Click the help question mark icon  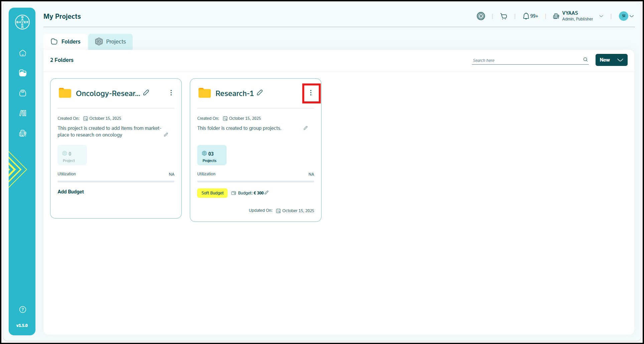pyautogui.click(x=23, y=310)
